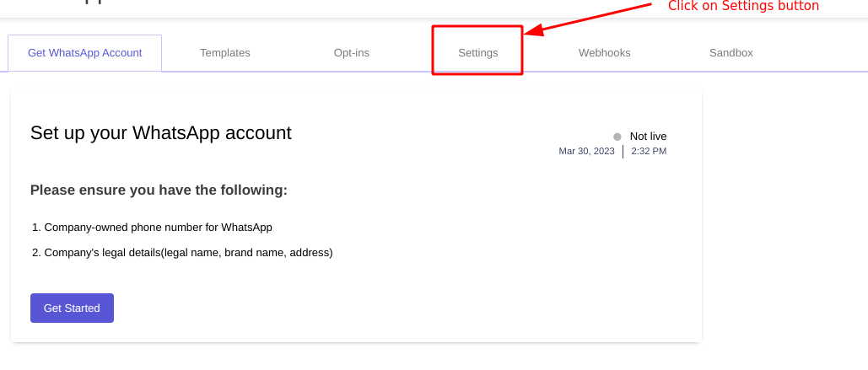Open the Get WhatsApp Account tab

[x=84, y=53]
